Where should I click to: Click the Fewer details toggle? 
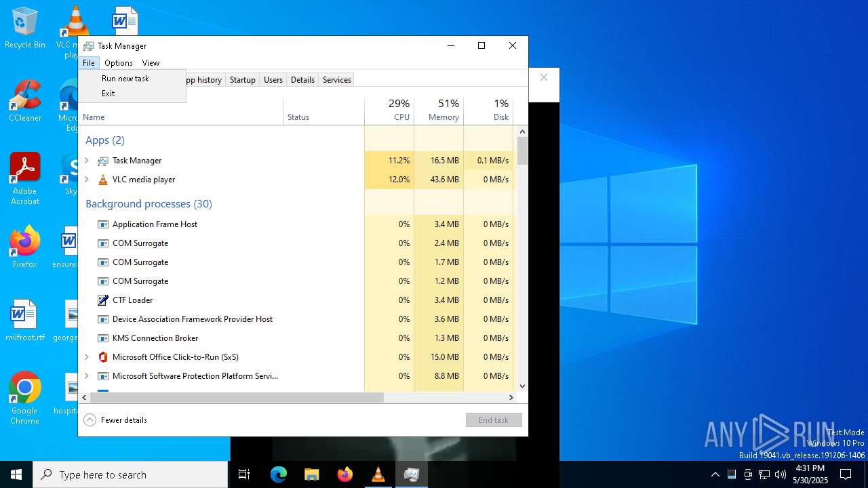pos(115,420)
